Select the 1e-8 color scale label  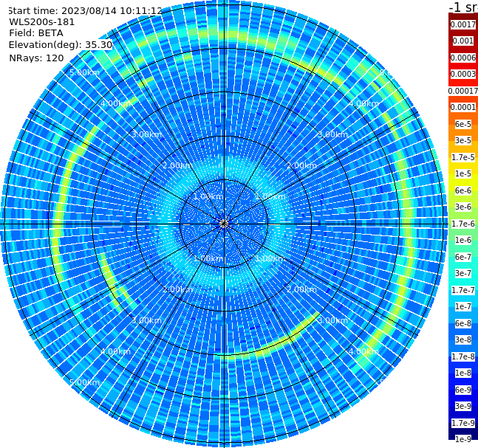click(463, 373)
